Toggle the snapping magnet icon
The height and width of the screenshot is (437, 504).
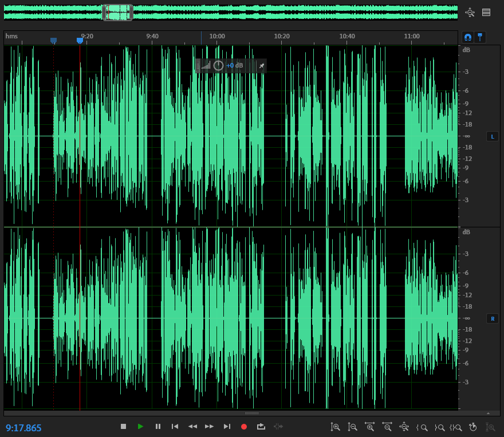[x=468, y=37]
